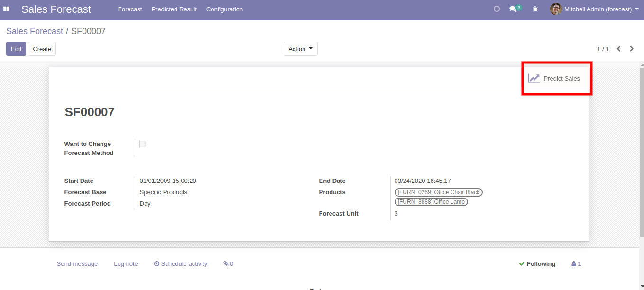Open the Forecast menu
The width and height of the screenshot is (644, 290).
pos(130,9)
